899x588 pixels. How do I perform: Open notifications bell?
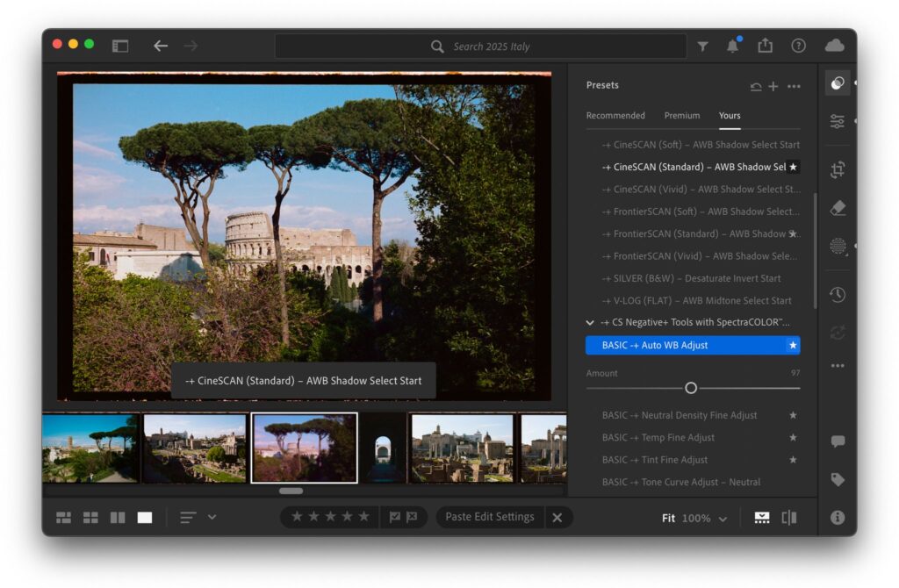pyautogui.click(x=733, y=46)
